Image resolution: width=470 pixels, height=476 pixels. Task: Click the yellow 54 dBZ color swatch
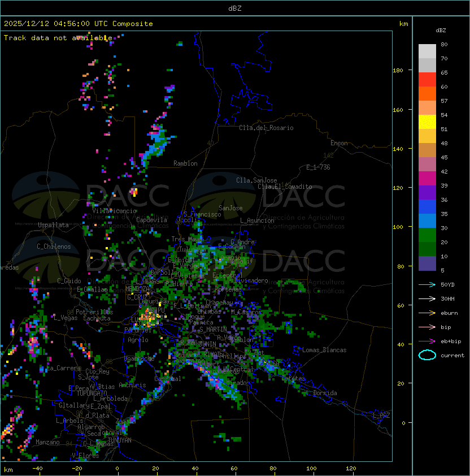427,122
